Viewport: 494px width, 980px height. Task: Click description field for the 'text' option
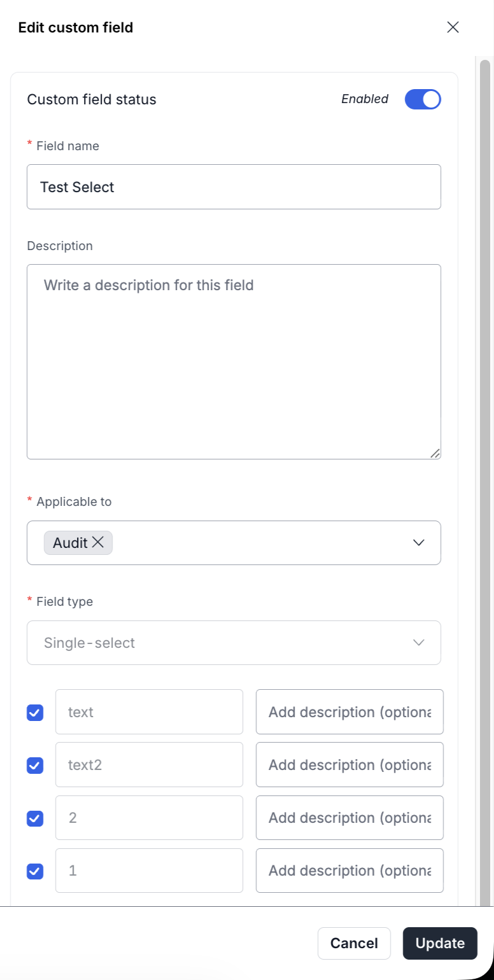click(x=349, y=712)
